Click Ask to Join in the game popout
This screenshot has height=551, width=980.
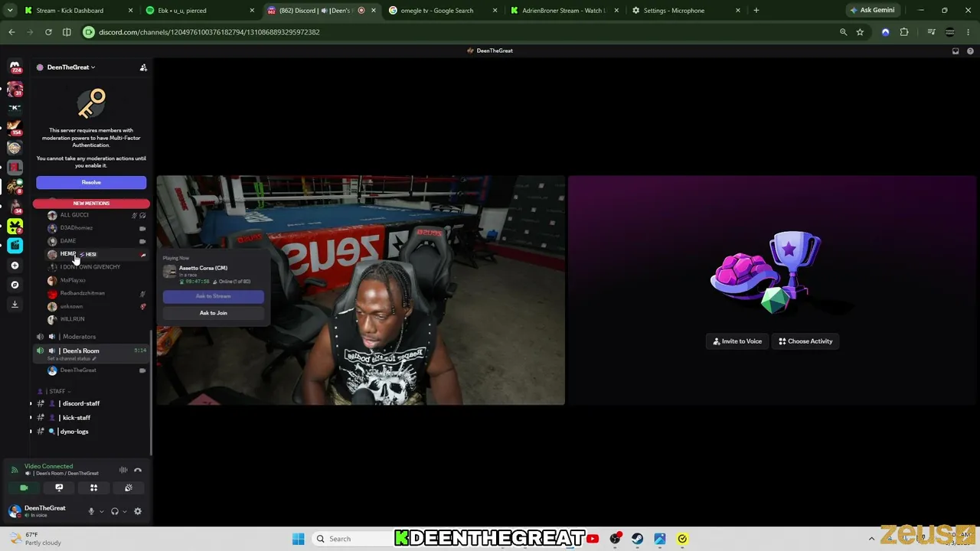[213, 313]
